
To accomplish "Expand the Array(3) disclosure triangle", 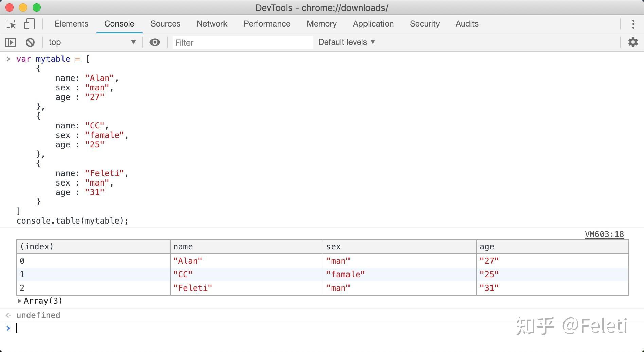I will click(x=19, y=301).
